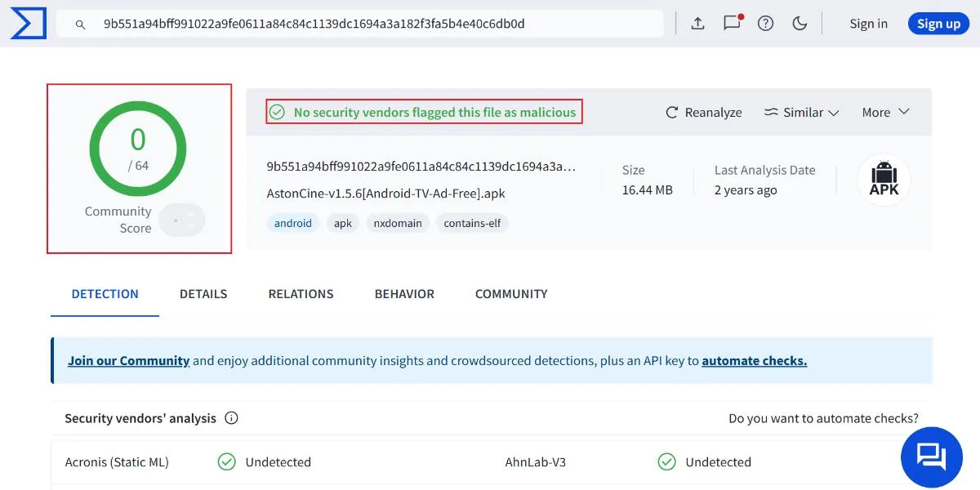Click Do you want to automate checks?
This screenshot has height=490, width=980.
823,418
